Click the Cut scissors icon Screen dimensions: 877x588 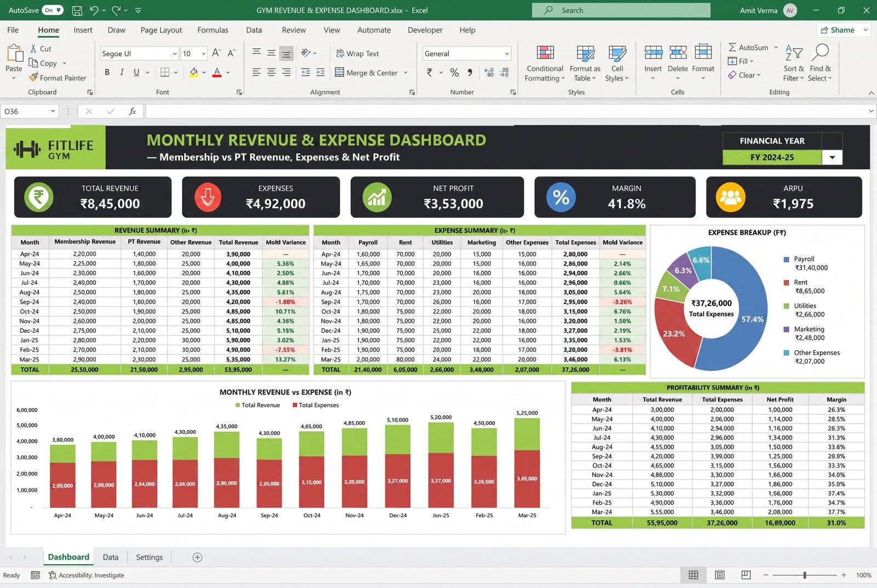coord(33,49)
